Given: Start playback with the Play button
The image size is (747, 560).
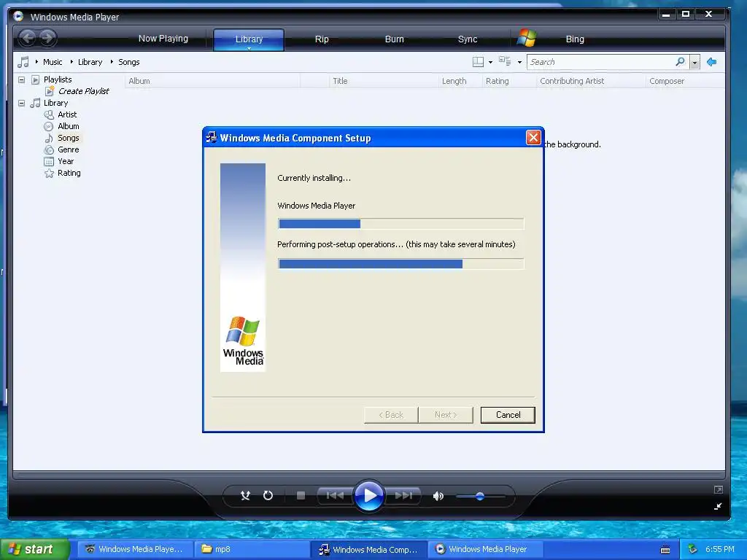Looking at the screenshot, I should point(369,496).
